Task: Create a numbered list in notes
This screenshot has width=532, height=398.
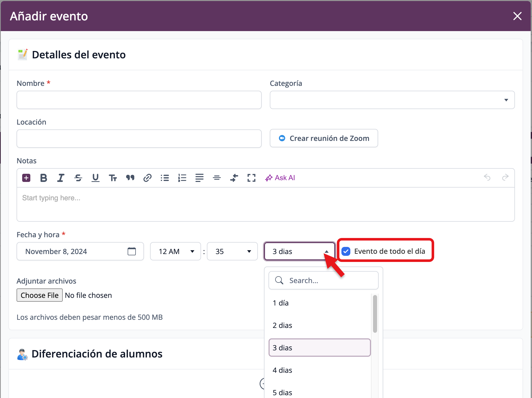Action: pyautogui.click(x=182, y=178)
